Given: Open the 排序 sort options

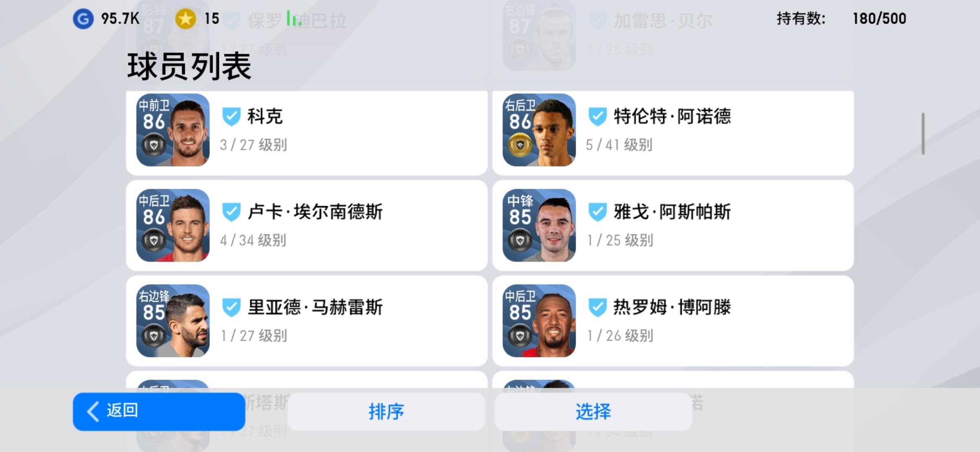Looking at the screenshot, I should [386, 411].
